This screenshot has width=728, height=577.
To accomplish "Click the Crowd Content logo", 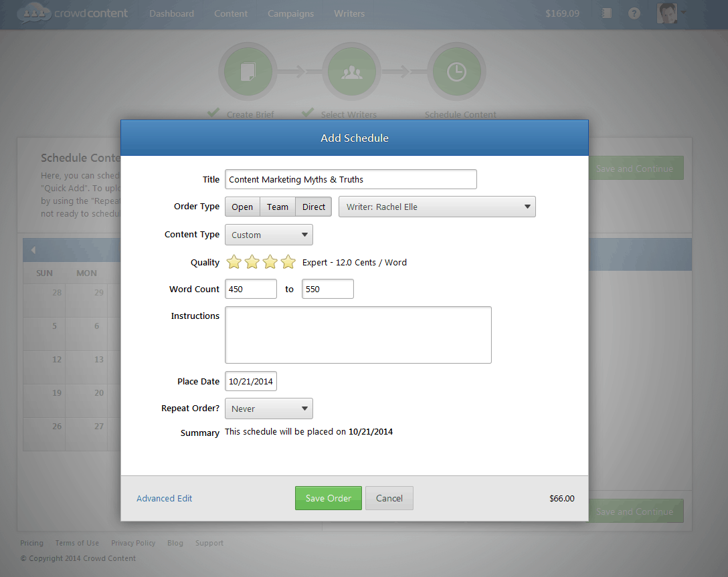I will point(73,13).
